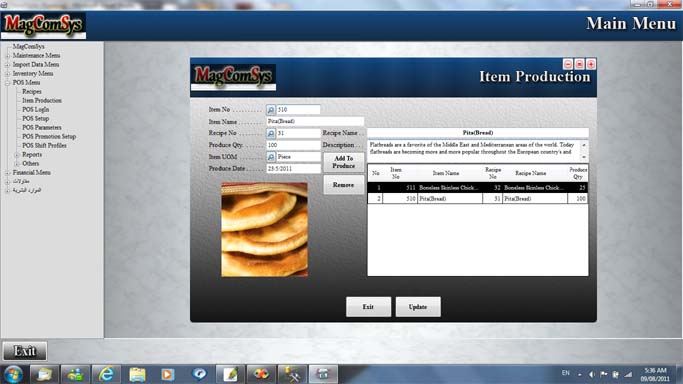Click the Description box scroll down arrow
The height and width of the screenshot is (384, 683).
[584, 157]
